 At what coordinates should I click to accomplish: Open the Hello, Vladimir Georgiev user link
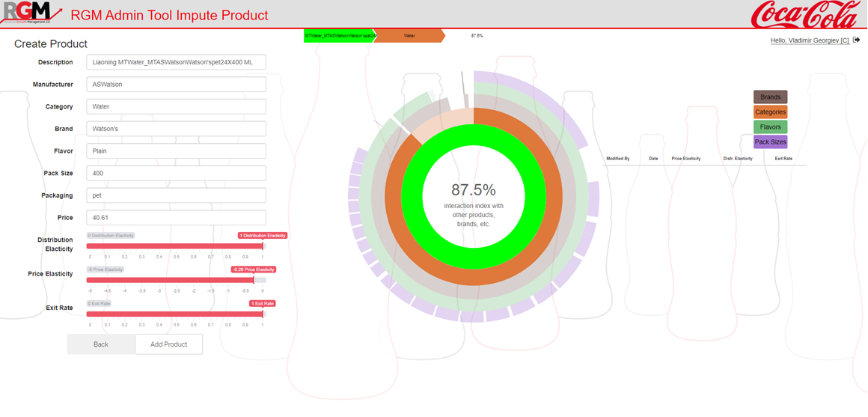[810, 40]
